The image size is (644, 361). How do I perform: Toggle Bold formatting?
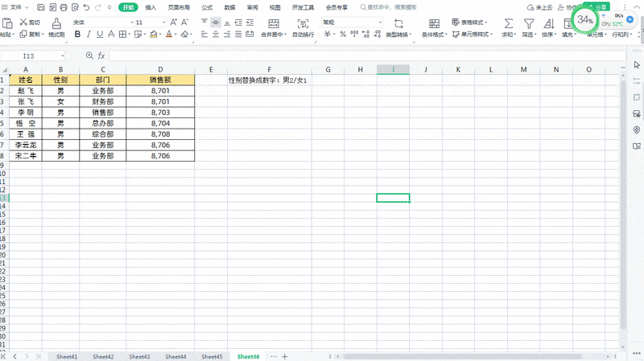77,35
